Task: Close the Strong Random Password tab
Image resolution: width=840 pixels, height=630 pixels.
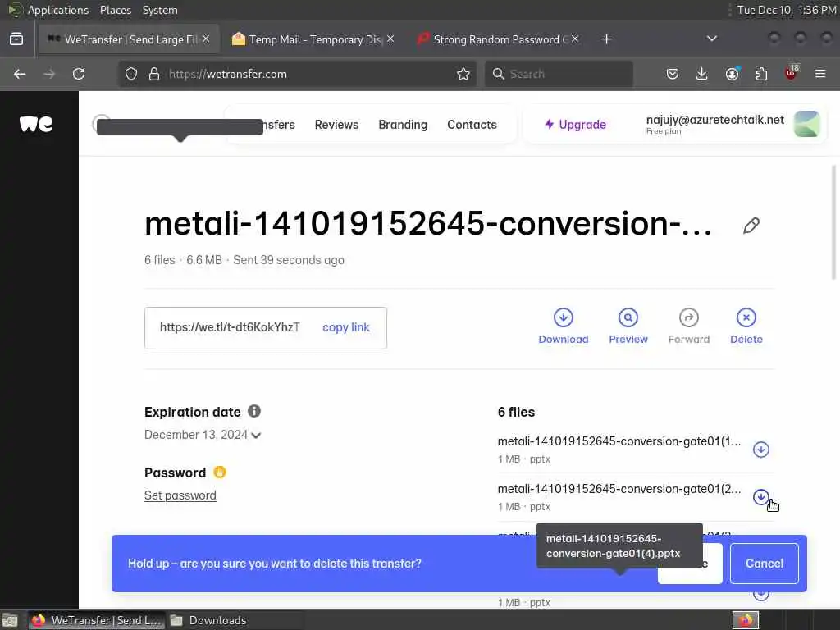Action: tap(575, 39)
